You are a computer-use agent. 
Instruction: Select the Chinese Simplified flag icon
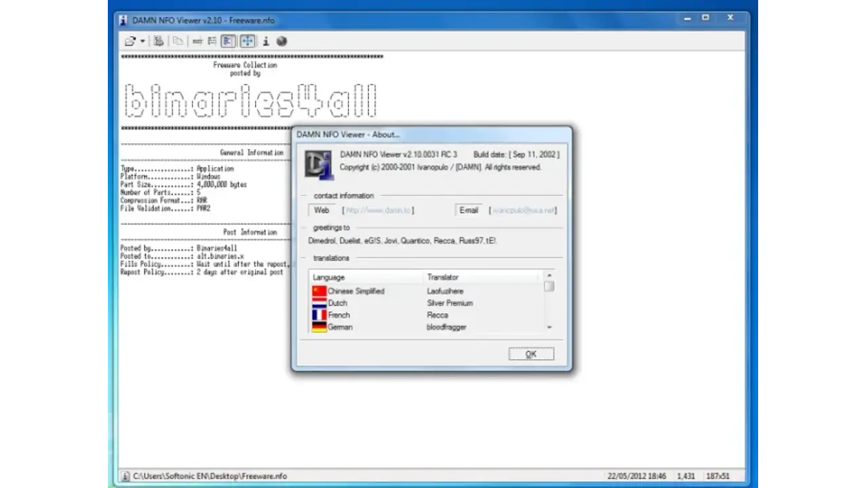pyautogui.click(x=319, y=291)
